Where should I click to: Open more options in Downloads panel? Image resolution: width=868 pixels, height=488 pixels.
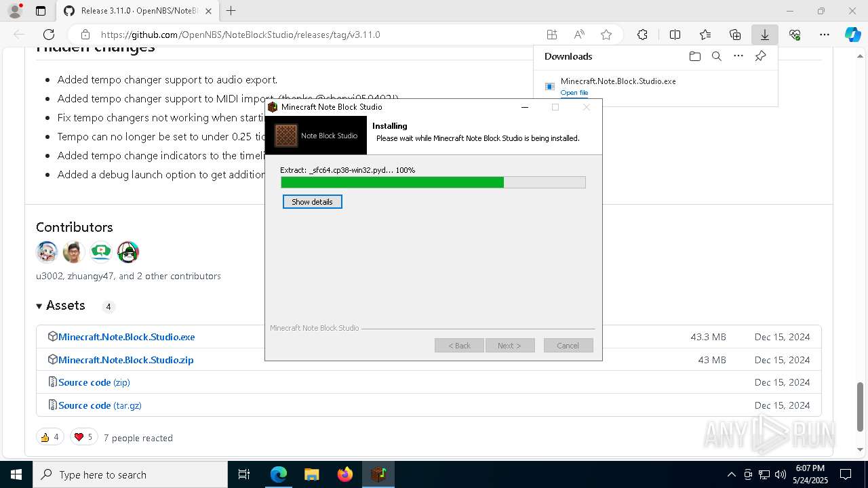pos(738,56)
